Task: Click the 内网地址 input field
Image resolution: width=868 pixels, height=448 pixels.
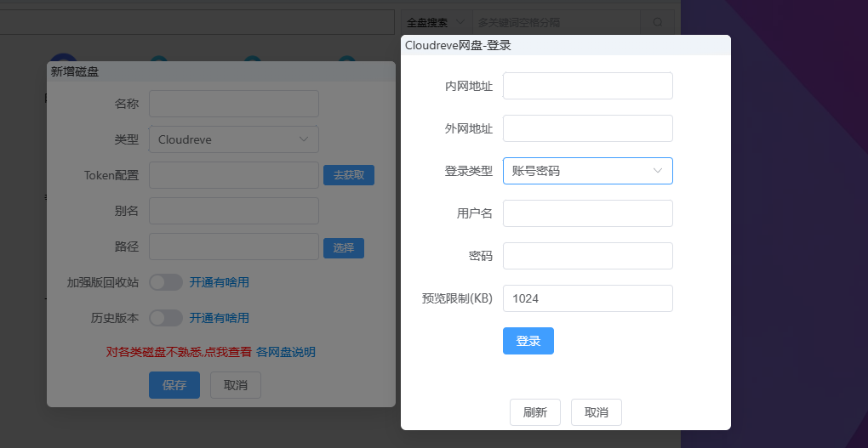Action: click(x=587, y=86)
